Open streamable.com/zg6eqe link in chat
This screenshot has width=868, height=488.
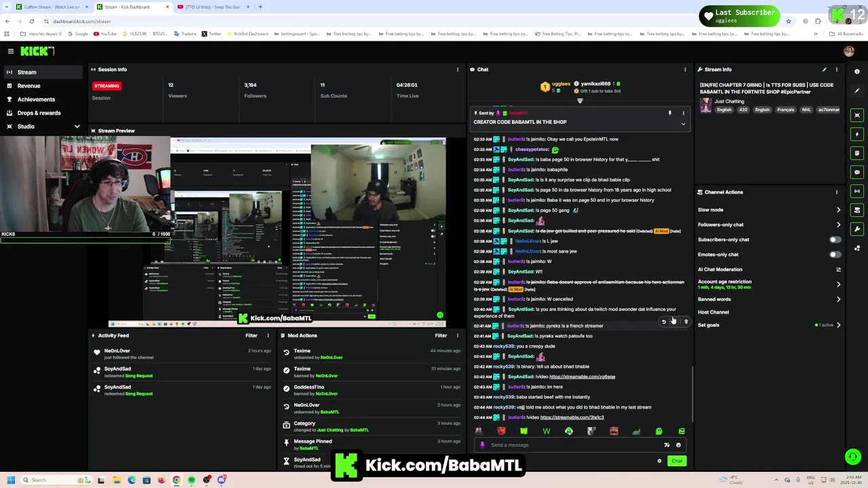[x=582, y=377]
